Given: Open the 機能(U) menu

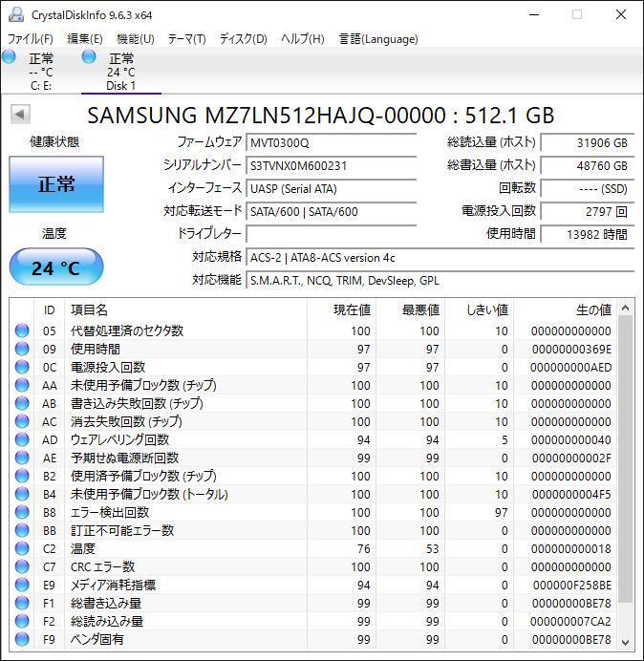Looking at the screenshot, I should tap(136, 39).
